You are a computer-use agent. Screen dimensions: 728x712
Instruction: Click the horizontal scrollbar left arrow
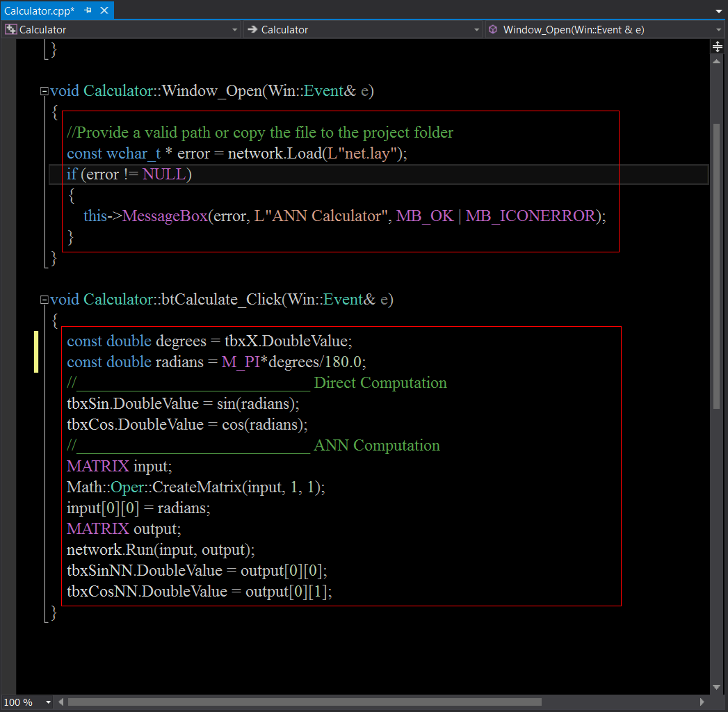tap(60, 702)
